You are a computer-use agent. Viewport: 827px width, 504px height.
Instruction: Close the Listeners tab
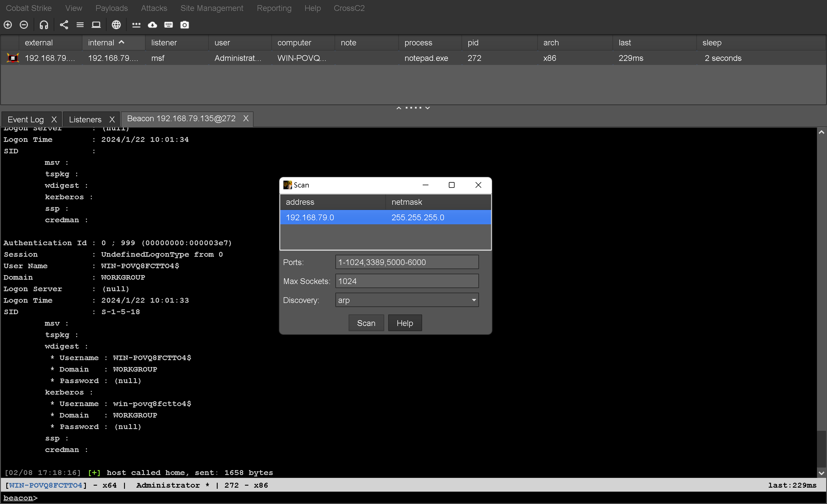[x=112, y=119]
